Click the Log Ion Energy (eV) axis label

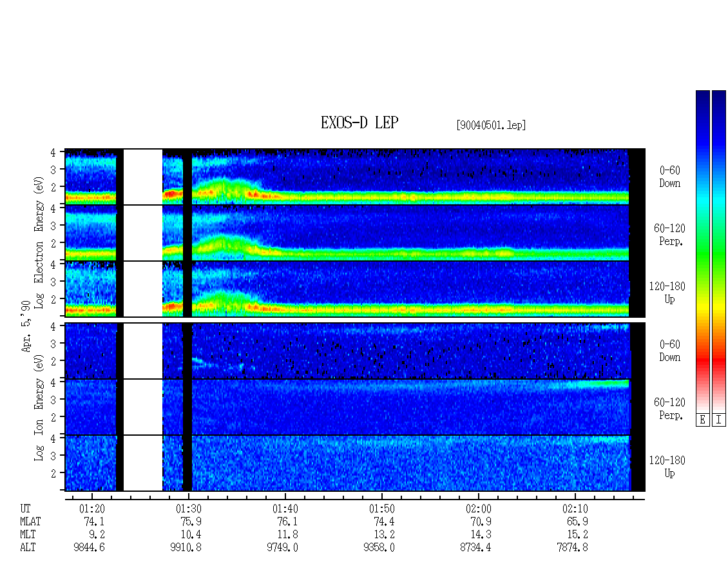(x=39, y=407)
